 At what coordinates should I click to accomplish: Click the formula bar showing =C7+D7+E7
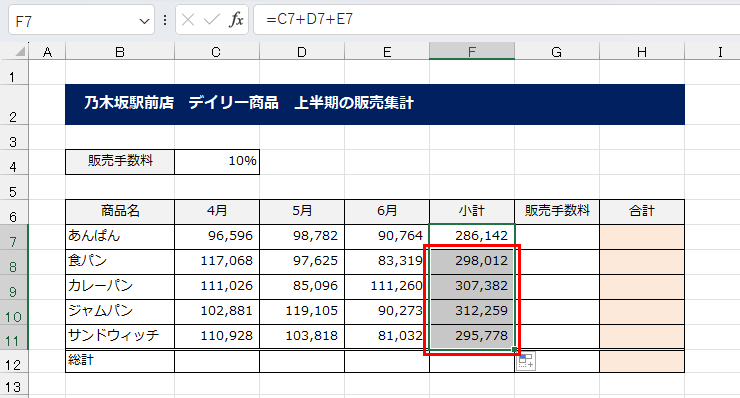(496, 20)
